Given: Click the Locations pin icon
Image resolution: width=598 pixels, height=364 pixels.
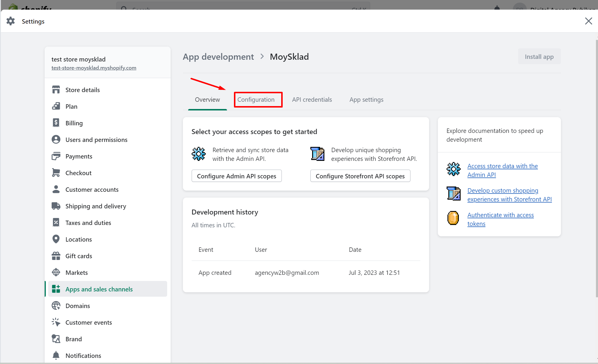Looking at the screenshot, I should pos(56,239).
